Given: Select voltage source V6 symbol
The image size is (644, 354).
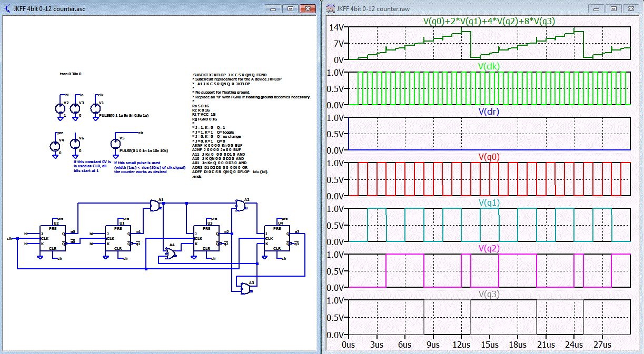Looking at the screenshot, I should tap(75, 144).
